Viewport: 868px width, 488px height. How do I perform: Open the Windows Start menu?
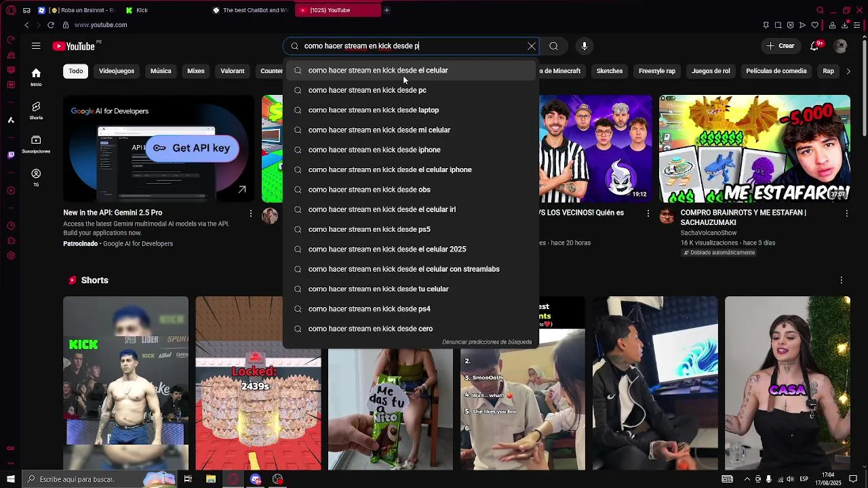pyautogui.click(x=11, y=479)
